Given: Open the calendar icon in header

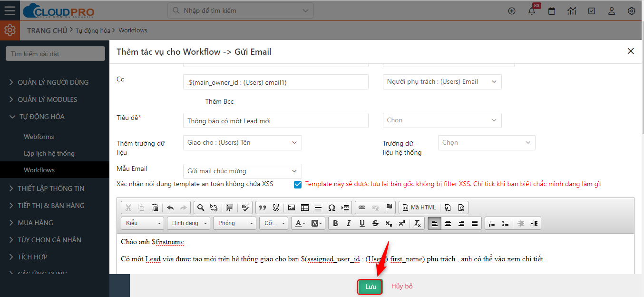Looking at the screenshot, I should coord(552,11).
